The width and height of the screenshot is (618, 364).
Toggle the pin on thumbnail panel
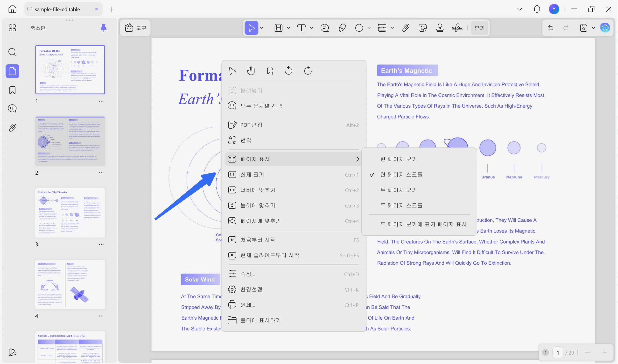coord(104,28)
